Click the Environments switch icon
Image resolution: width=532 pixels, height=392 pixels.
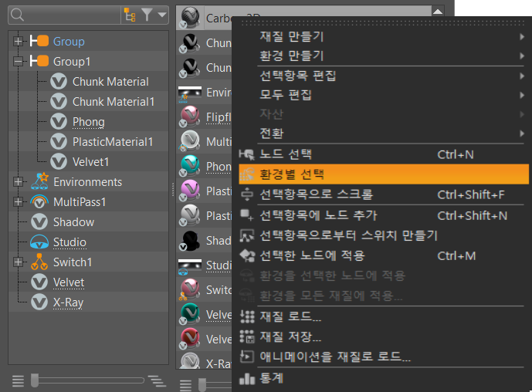pos(39,181)
